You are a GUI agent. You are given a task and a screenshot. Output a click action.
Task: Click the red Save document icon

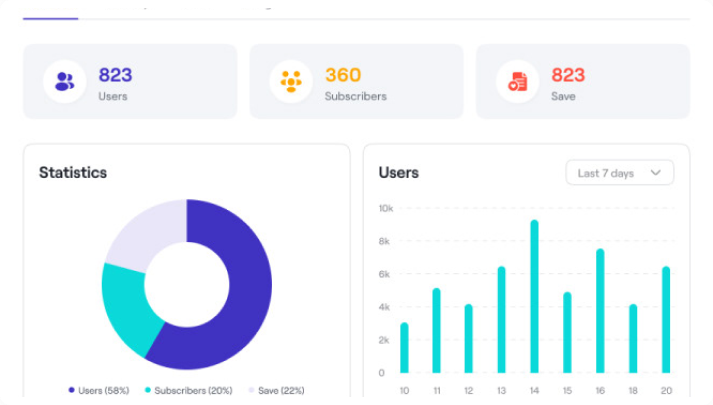tap(517, 82)
